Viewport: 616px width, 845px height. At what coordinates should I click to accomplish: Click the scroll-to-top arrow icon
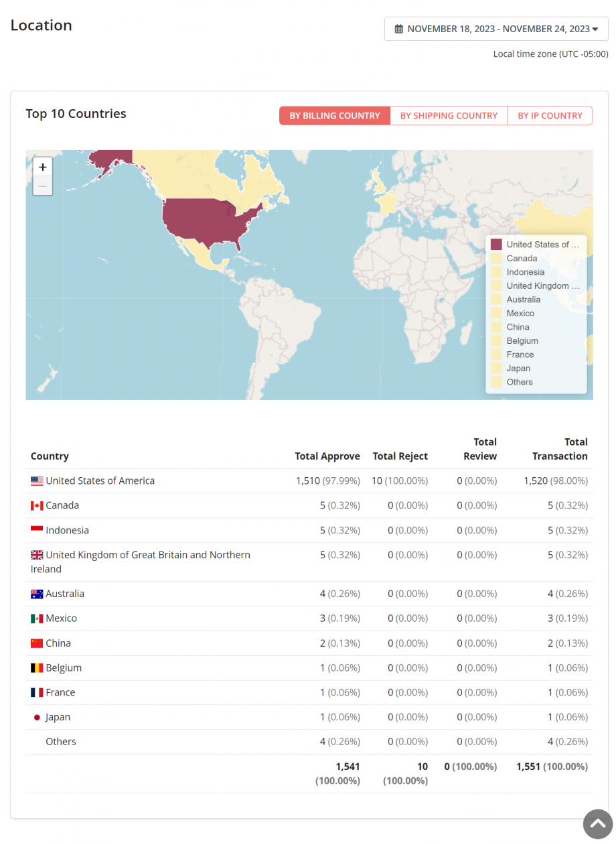pos(597,824)
